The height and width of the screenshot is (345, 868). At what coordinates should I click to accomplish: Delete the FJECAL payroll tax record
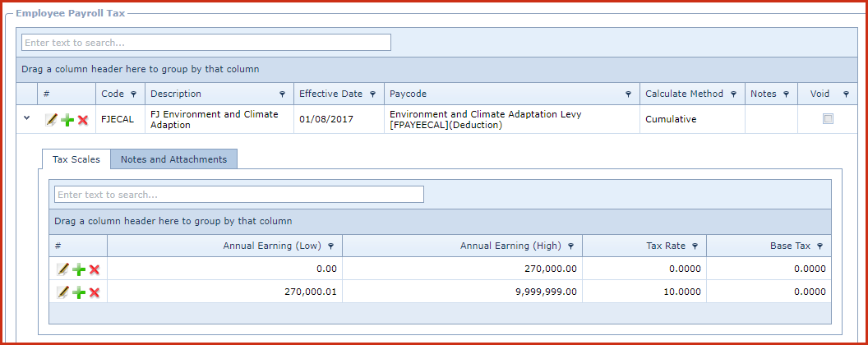(83, 120)
